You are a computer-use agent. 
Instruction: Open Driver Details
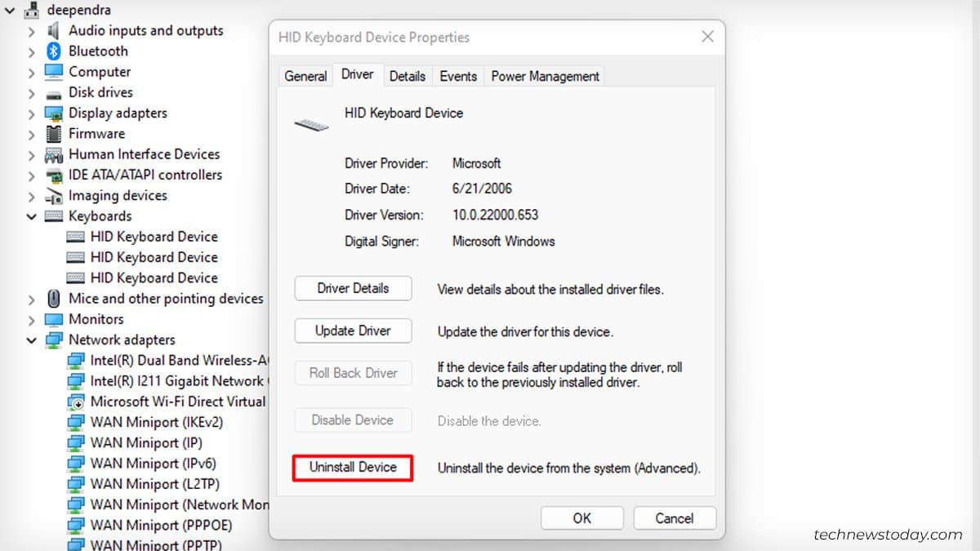353,288
